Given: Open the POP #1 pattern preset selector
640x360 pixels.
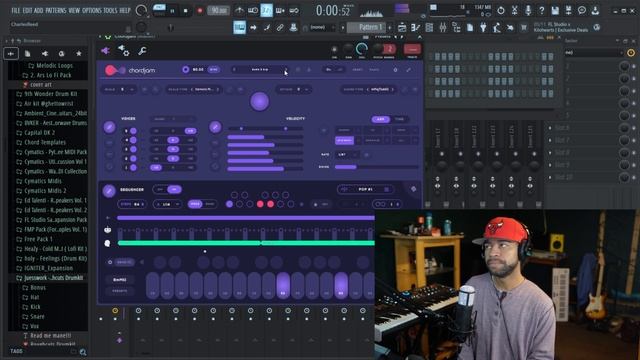Looking at the screenshot, I should 365,189.
